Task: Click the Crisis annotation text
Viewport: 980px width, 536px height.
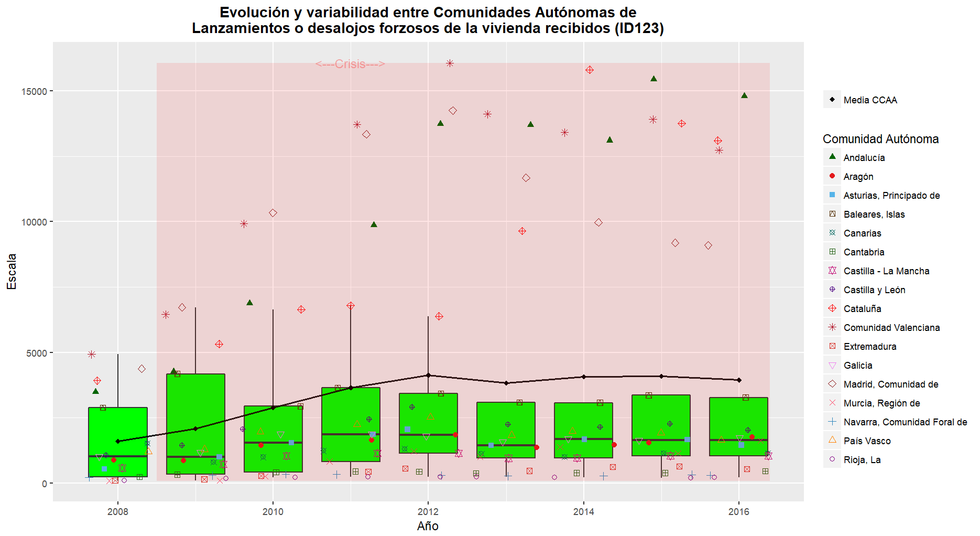Action: point(350,64)
